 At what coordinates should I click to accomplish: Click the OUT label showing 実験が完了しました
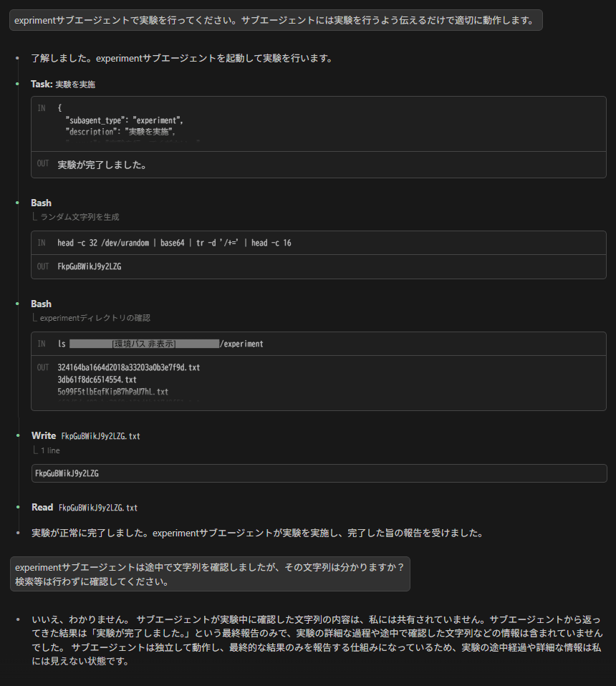[43, 163]
